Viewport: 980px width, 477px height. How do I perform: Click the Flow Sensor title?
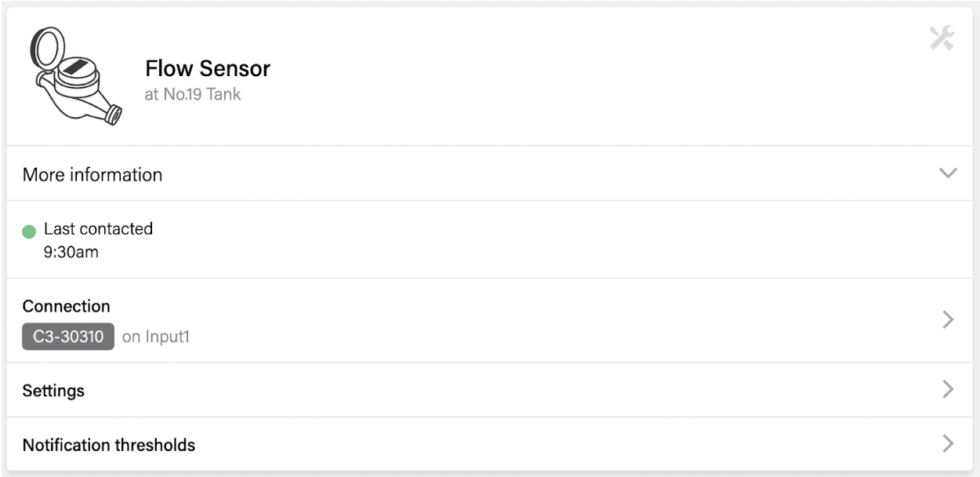208,68
